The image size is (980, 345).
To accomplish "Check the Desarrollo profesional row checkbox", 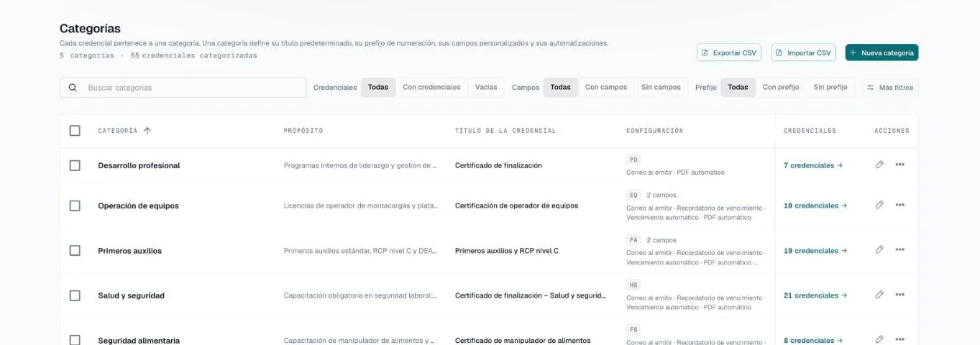I will (x=75, y=165).
